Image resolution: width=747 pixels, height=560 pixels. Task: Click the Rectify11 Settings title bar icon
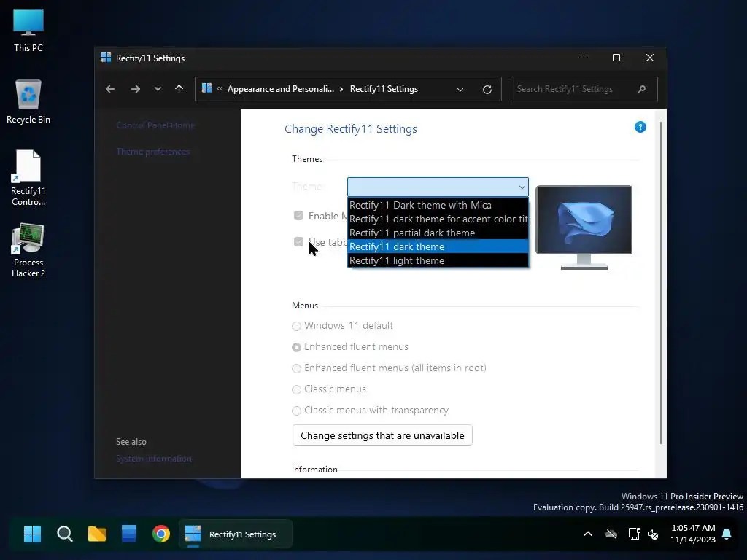coord(106,58)
